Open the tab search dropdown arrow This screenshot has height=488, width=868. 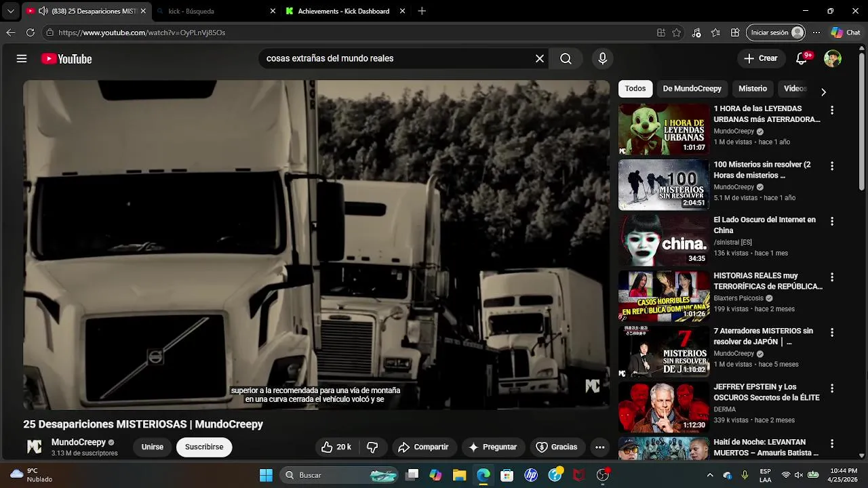pos(10,11)
